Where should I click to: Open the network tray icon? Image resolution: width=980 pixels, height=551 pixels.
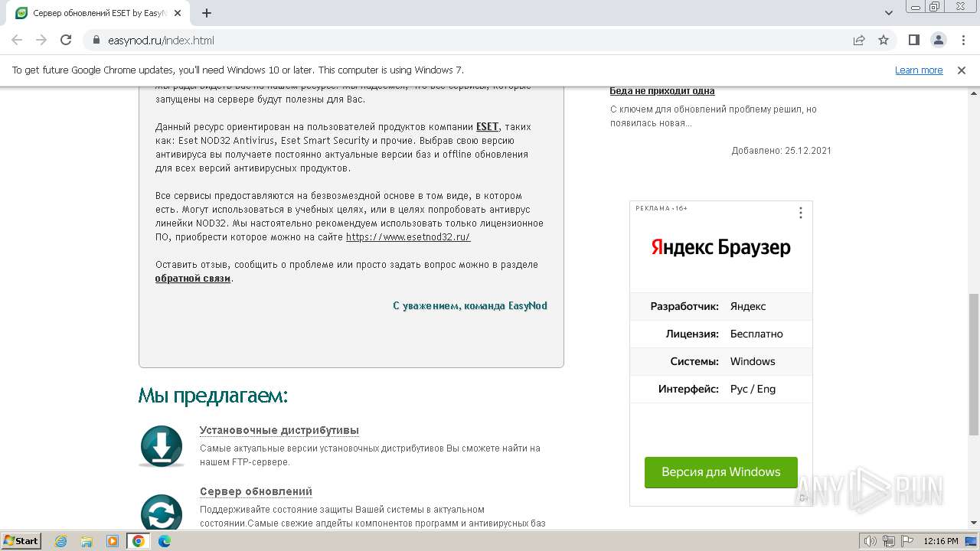click(x=889, y=541)
